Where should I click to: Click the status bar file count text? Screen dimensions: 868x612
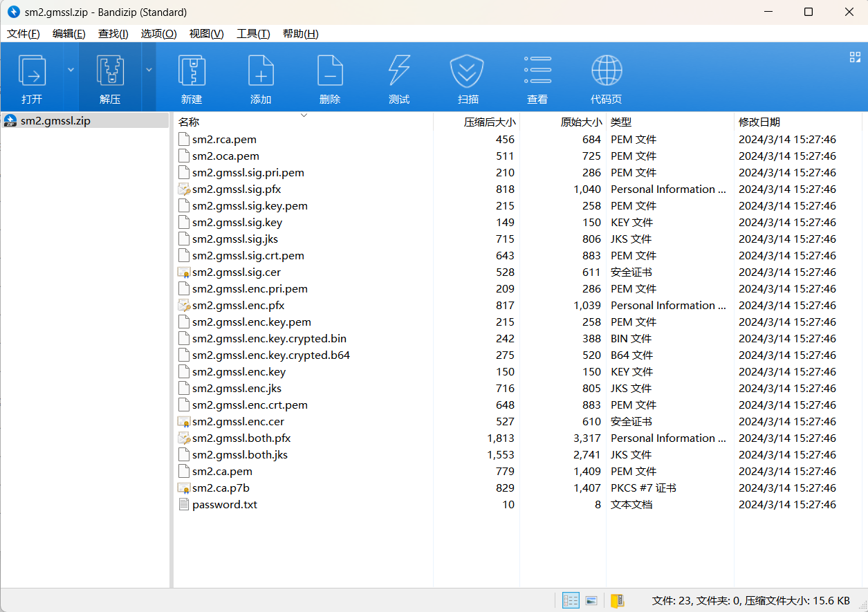751,600
